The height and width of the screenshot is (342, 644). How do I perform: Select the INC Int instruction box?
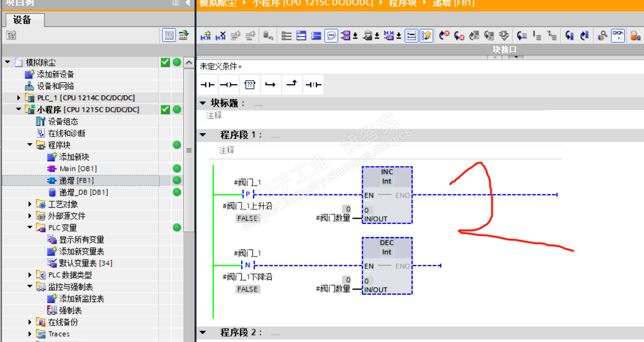387,195
